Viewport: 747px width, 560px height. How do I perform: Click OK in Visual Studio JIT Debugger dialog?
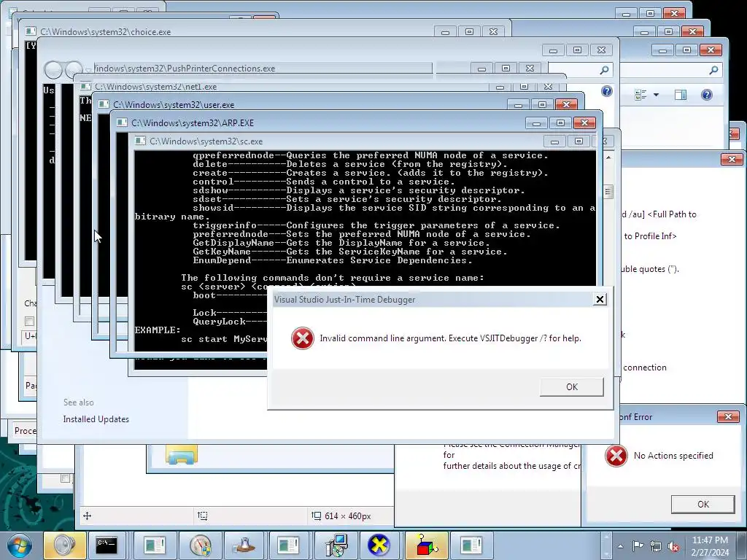coord(572,386)
